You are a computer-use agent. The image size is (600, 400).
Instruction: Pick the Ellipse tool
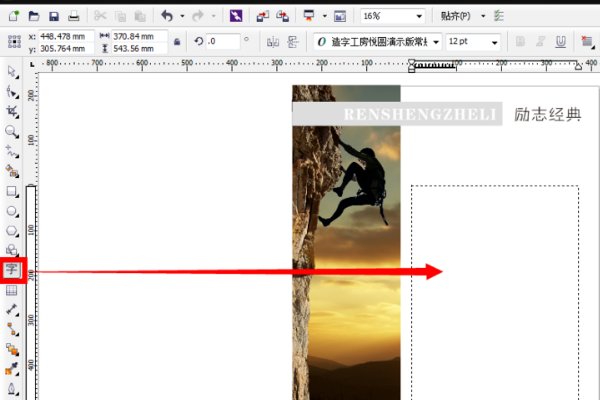click(x=12, y=211)
